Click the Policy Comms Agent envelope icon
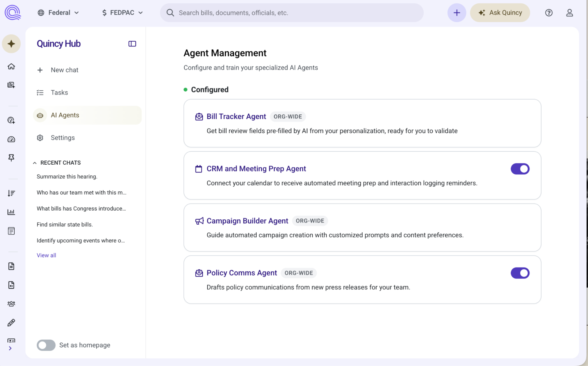 pyautogui.click(x=199, y=273)
